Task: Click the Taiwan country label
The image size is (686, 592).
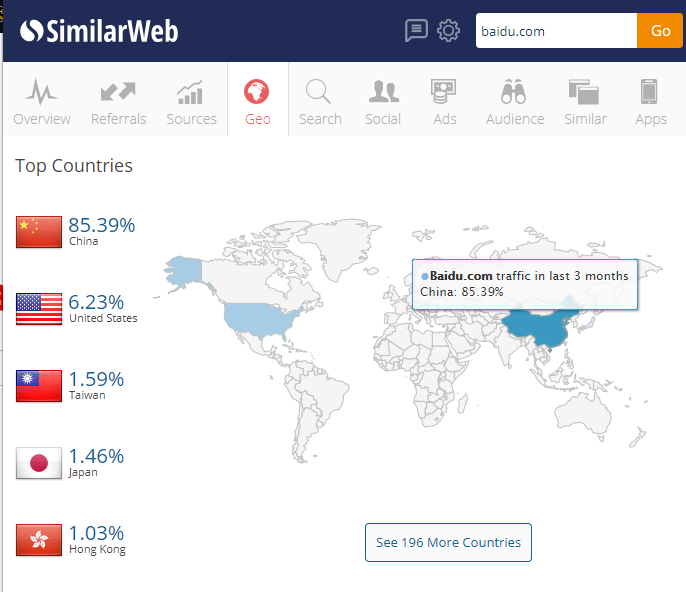Action: pyautogui.click(x=87, y=395)
